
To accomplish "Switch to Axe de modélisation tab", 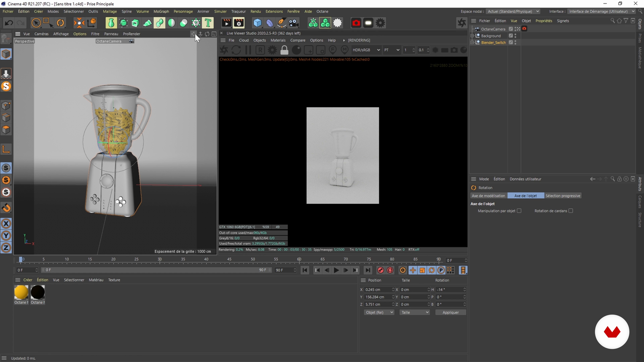I will coord(488,196).
